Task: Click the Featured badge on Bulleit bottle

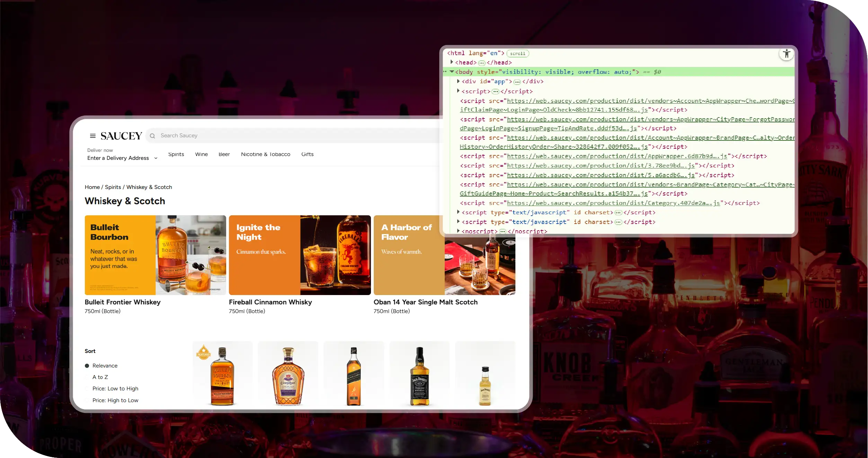Action: 204,352
